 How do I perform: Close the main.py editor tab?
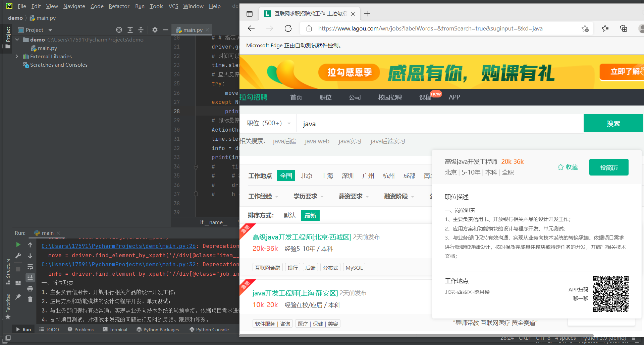tap(207, 30)
